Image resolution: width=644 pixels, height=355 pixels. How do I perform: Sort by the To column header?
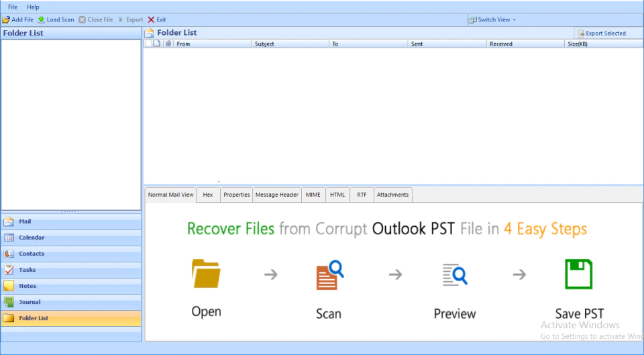(368, 44)
